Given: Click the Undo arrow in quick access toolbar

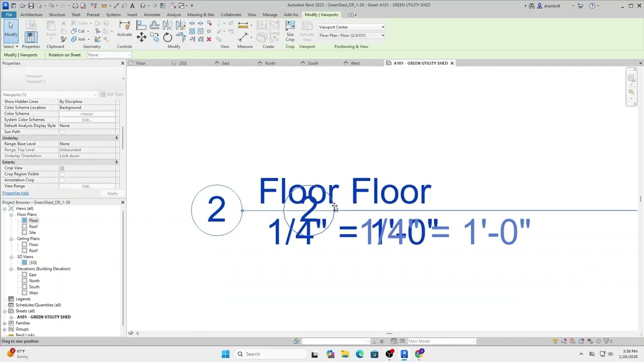Looking at the screenshot, I should tap(51, 6).
